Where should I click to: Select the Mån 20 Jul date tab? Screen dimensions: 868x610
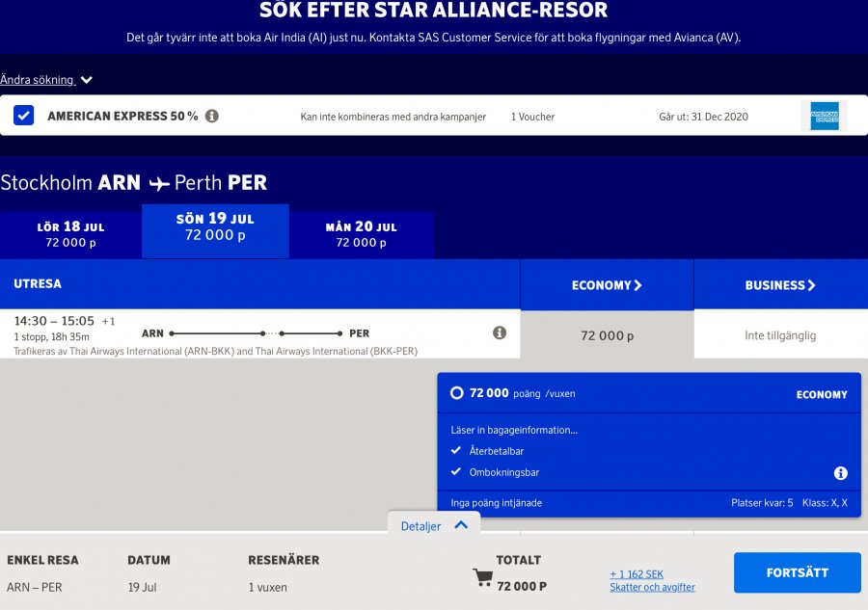coord(361,234)
